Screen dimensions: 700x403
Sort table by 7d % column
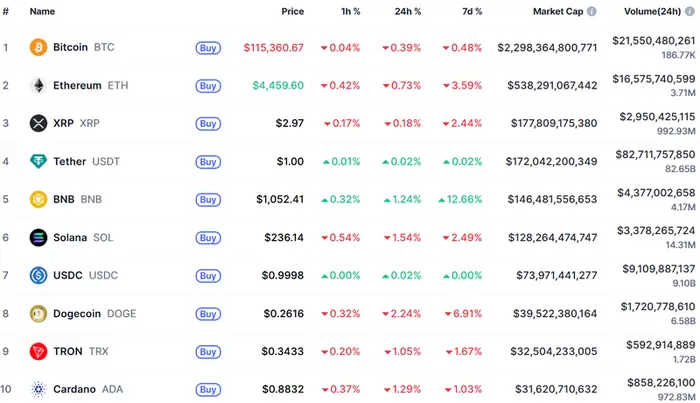pyautogui.click(x=470, y=12)
